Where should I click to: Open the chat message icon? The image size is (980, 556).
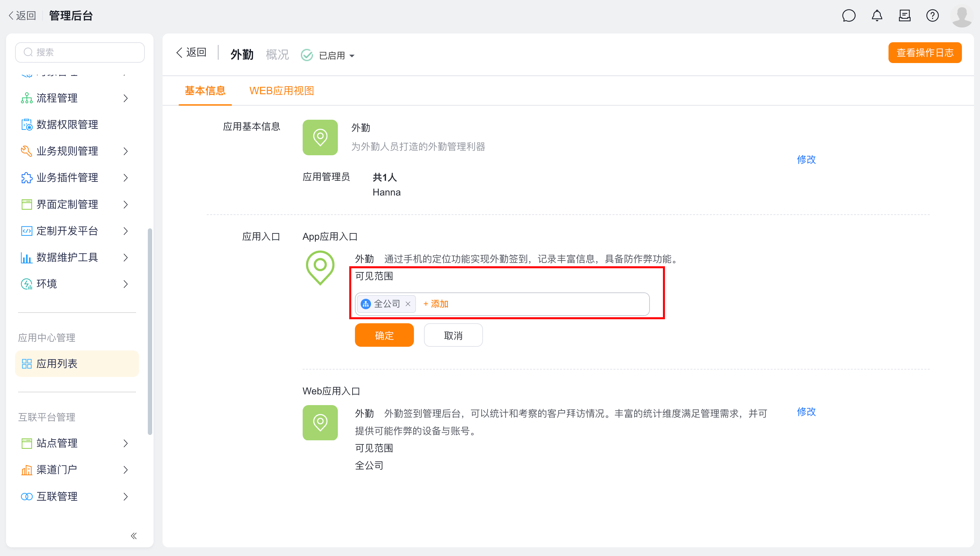[x=849, y=16]
